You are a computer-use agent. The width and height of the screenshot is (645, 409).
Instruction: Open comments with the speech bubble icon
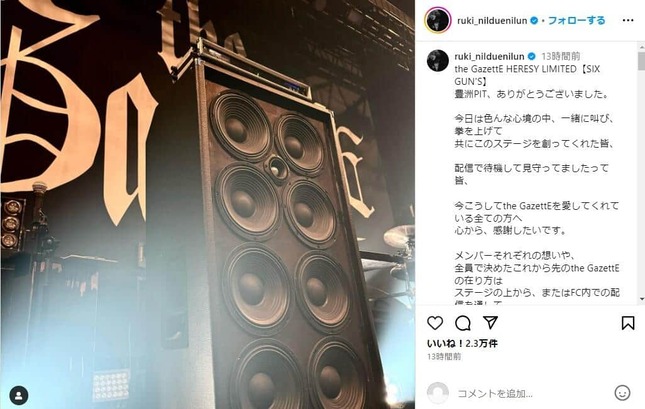point(463,323)
